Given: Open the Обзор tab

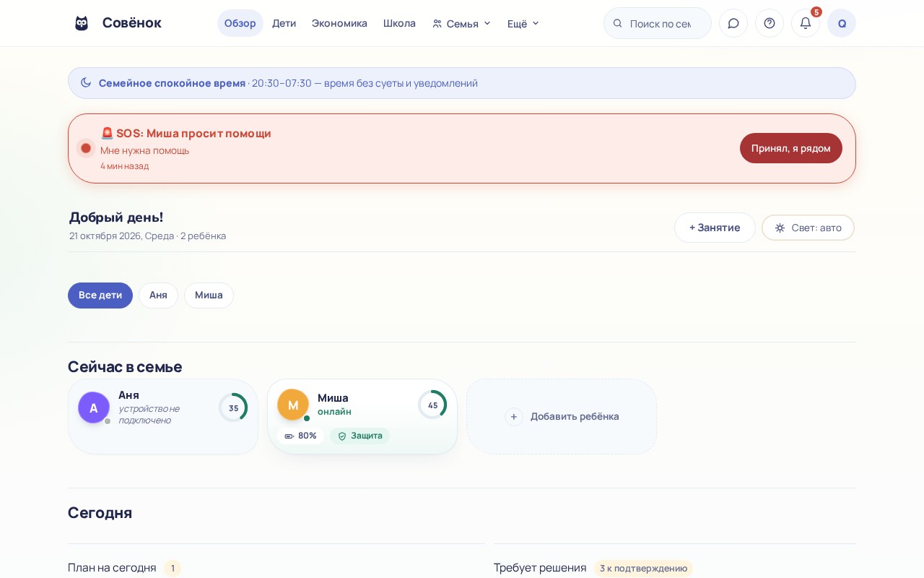Looking at the screenshot, I should click(x=240, y=23).
